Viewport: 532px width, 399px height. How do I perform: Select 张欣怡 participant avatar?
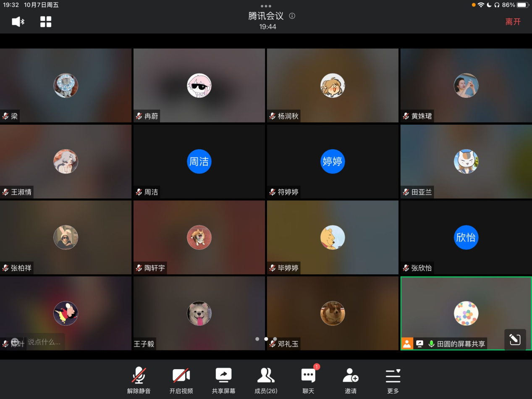[x=466, y=237]
